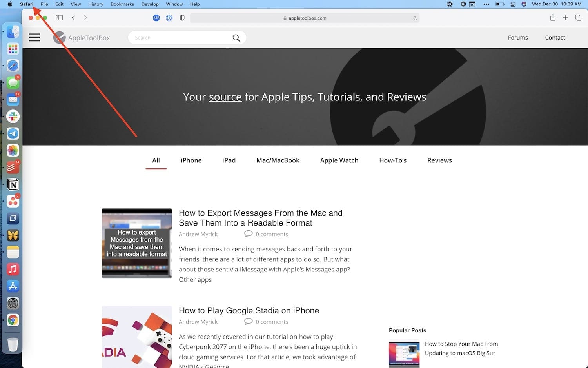Open Mail from the Dock
The image size is (588, 368).
13,99
